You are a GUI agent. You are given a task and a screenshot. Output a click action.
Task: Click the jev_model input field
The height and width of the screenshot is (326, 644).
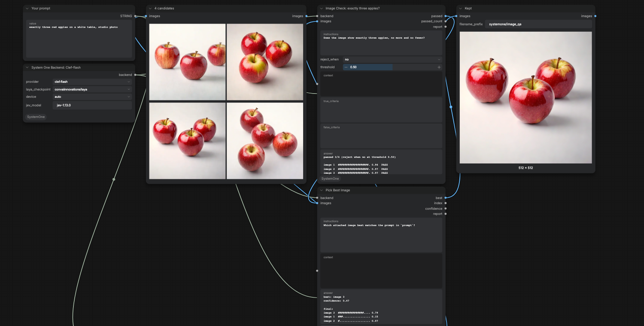point(92,105)
